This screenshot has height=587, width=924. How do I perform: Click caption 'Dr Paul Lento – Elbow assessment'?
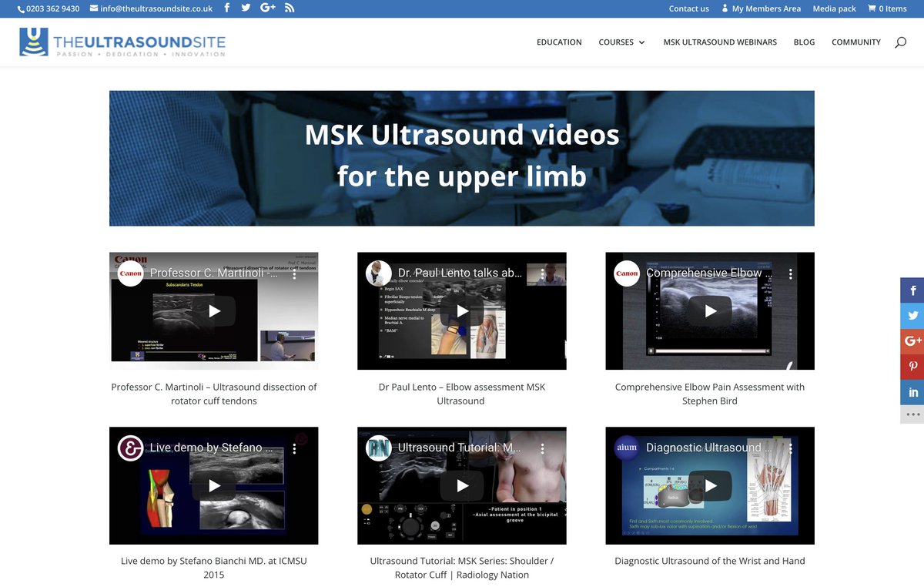462,394
